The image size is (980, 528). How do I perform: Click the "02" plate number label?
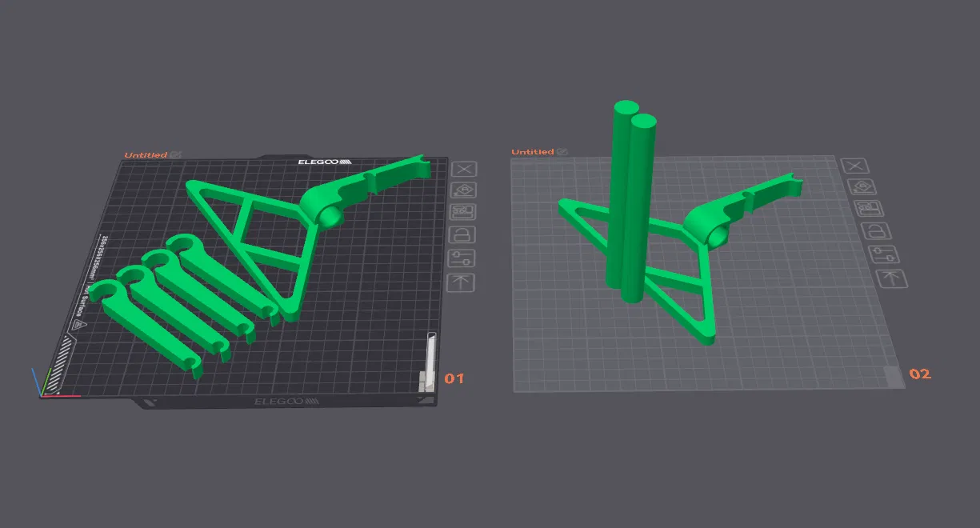[x=920, y=374]
